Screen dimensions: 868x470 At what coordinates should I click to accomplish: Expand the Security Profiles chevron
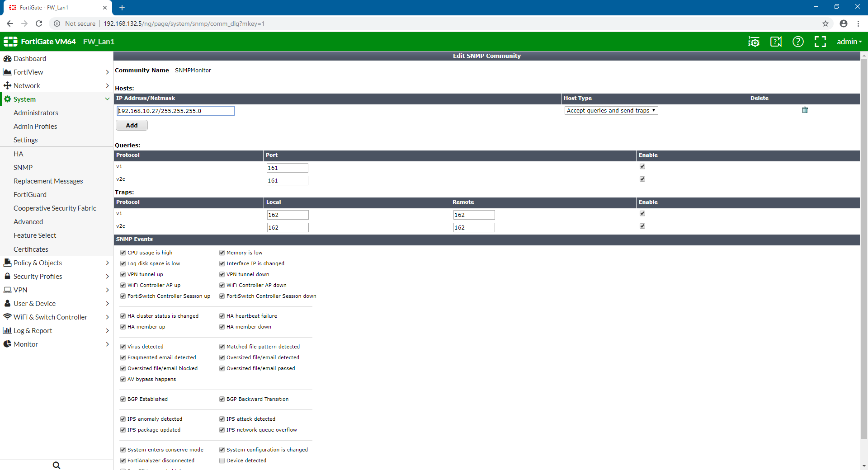pyautogui.click(x=107, y=276)
